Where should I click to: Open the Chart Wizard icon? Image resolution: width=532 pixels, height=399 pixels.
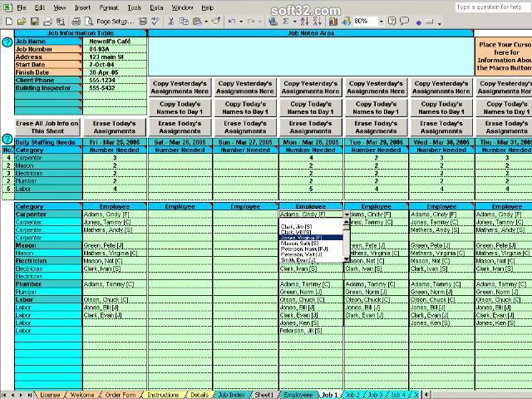coord(333,22)
